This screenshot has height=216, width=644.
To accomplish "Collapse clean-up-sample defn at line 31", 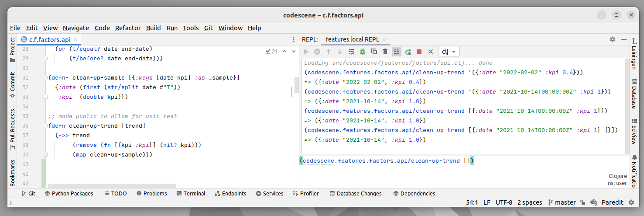I will (45, 78).
